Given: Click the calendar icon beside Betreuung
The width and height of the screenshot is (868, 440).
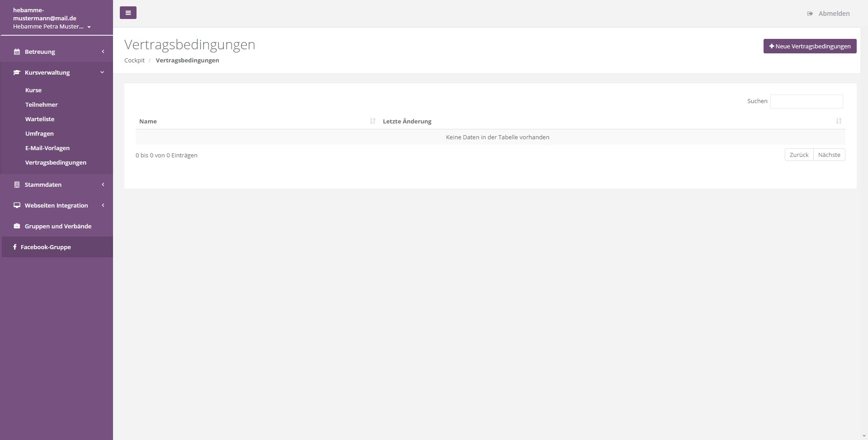Looking at the screenshot, I should pos(17,52).
